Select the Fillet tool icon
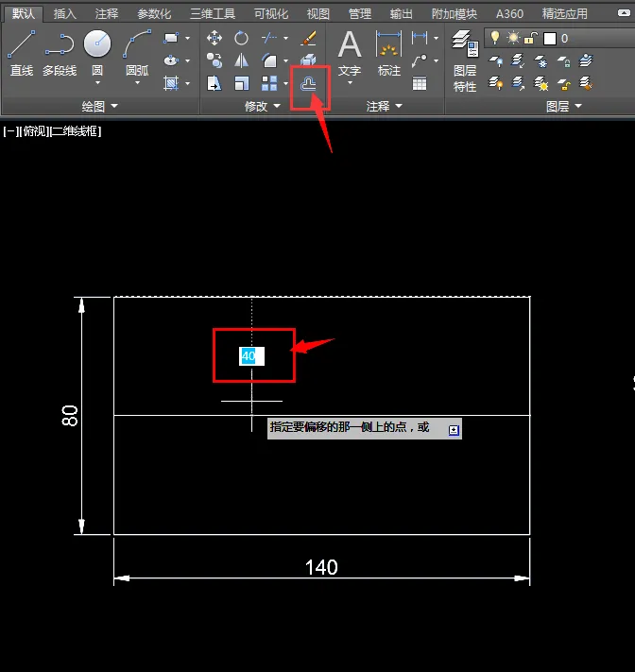The width and height of the screenshot is (635, 672). 269,60
